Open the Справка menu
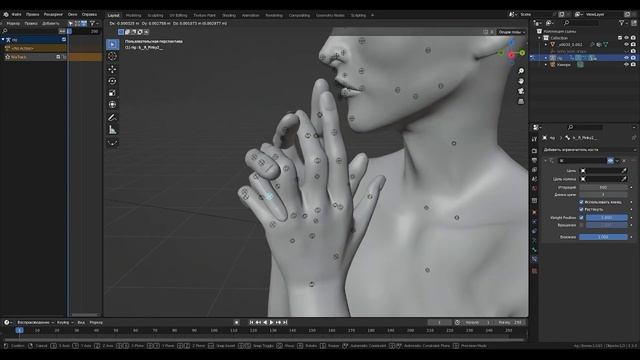 point(89,14)
